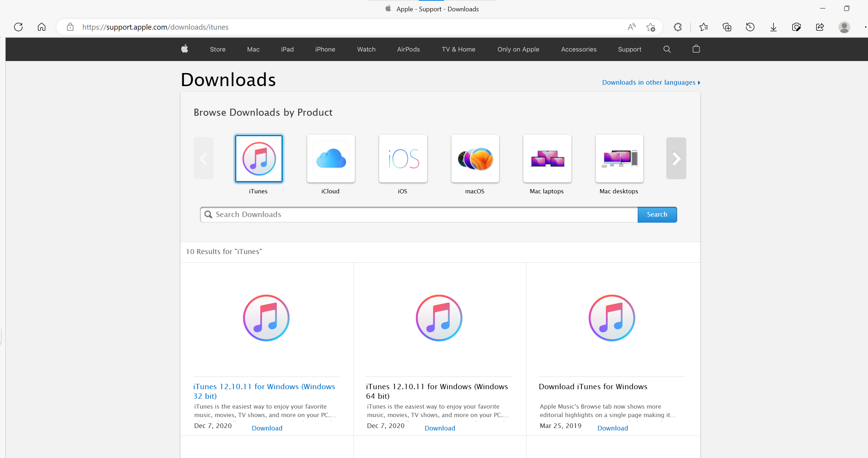The height and width of the screenshot is (458, 868).
Task: Click Download for iTunes 32 bit
Action: (266, 428)
